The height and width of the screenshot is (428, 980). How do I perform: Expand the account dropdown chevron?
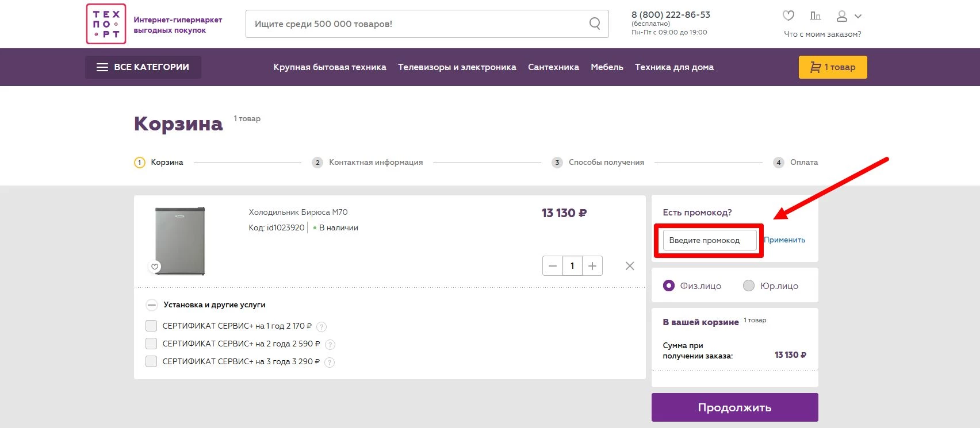point(857,17)
